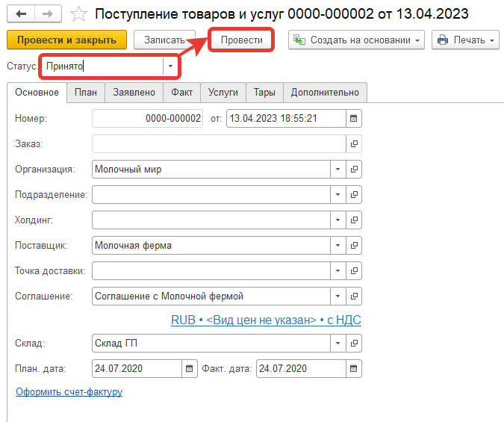Open the Организация record via open icon
Screen dimensions: 504x422
pos(355,169)
